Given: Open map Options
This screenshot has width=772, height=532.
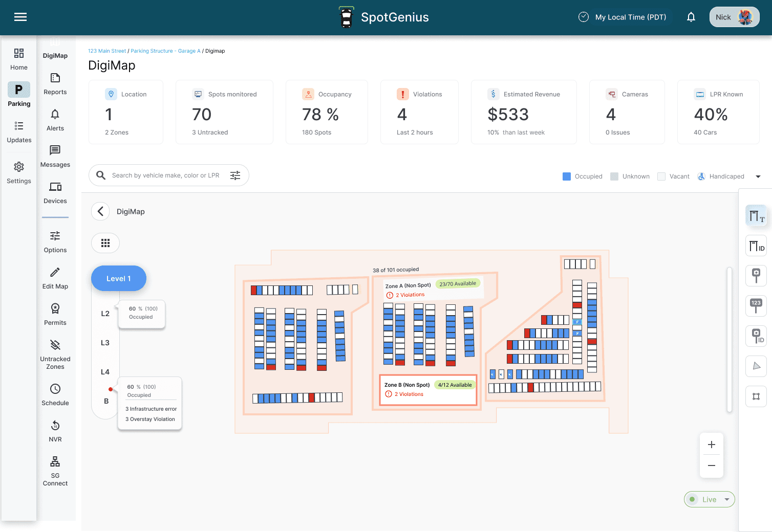Looking at the screenshot, I should (55, 242).
